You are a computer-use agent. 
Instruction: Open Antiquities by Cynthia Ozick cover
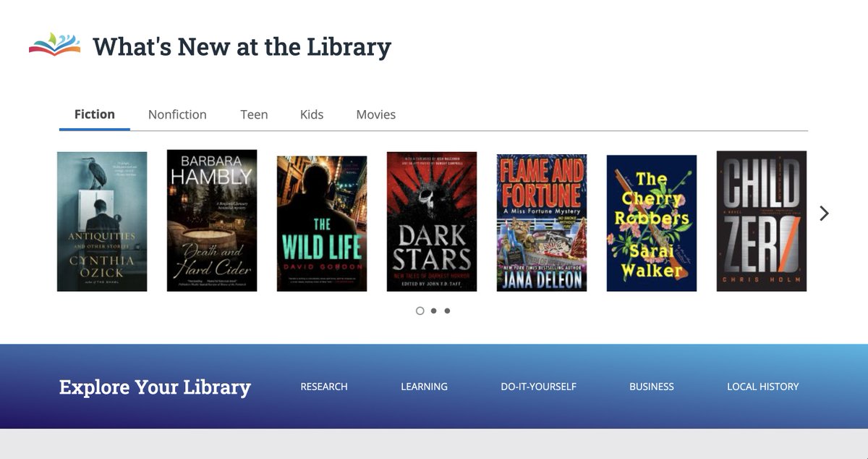click(x=102, y=222)
